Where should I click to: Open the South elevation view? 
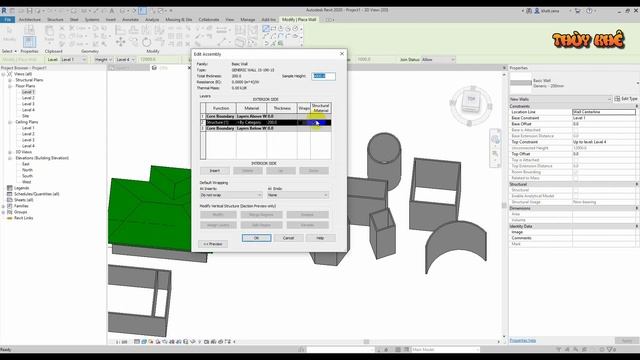[27, 176]
